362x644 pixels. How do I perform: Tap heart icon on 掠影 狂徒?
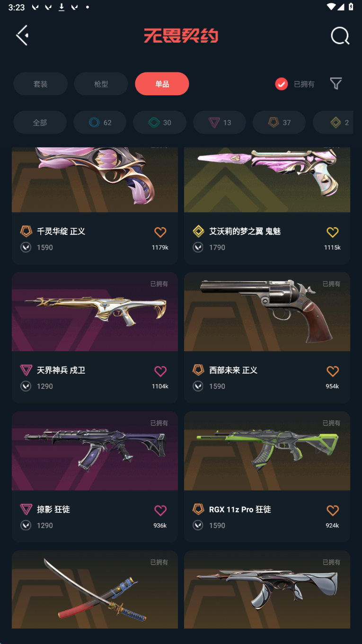pos(160,510)
